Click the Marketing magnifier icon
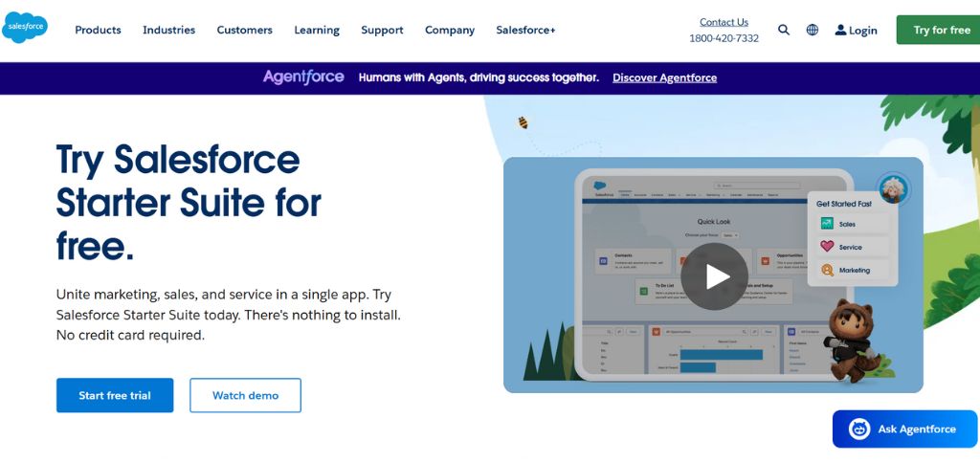 (x=827, y=270)
